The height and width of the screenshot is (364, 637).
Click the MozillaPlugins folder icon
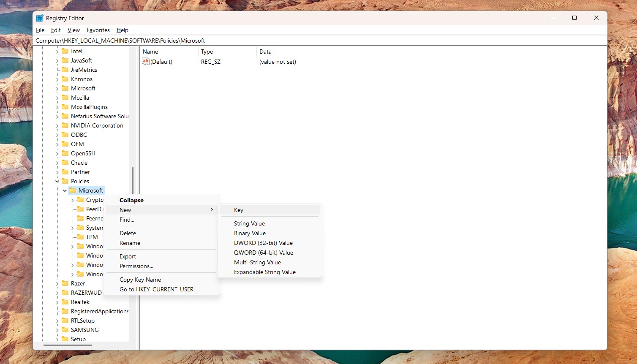click(65, 107)
